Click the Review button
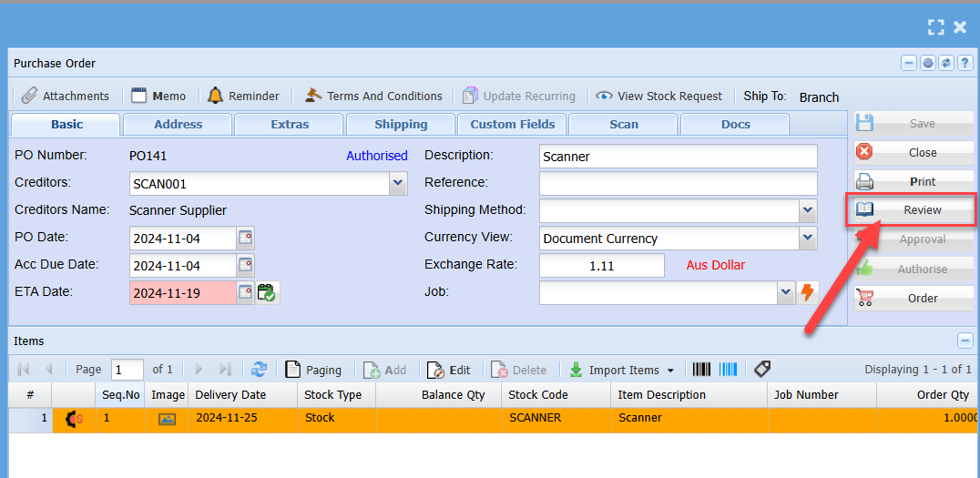This screenshot has width=980, height=478. pyautogui.click(x=912, y=210)
